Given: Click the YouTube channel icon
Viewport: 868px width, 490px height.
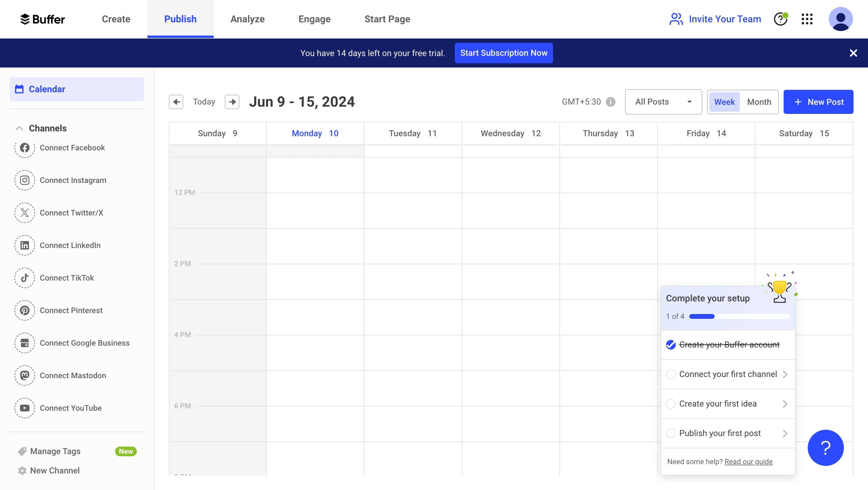Looking at the screenshot, I should click(x=25, y=408).
